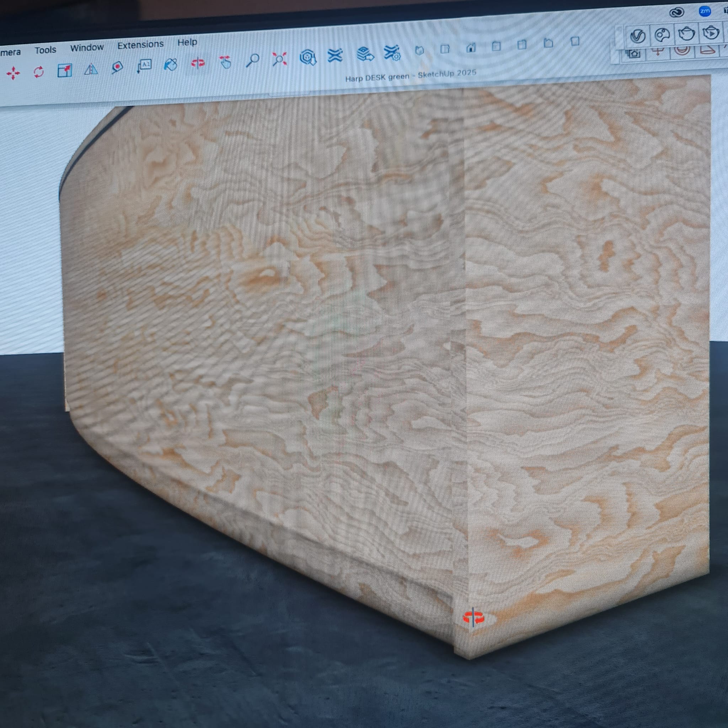Viewport: 728px width, 728px height.
Task: Select the Tape Measure tool
Action: click(117, 68)
